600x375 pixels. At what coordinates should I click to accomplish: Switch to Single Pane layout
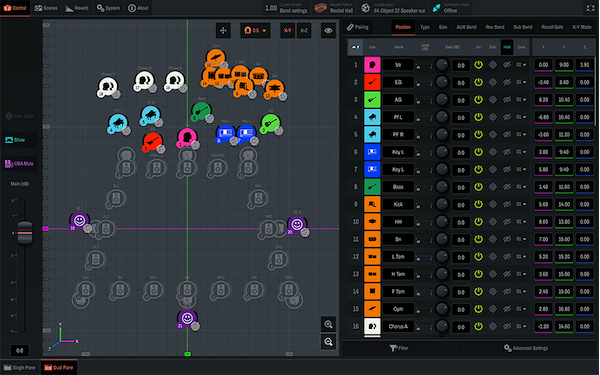click(x=20, y=368)
